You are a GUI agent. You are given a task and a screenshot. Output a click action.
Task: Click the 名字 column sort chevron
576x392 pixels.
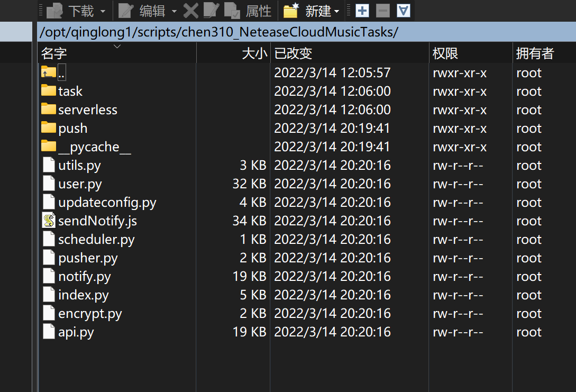[x=116, y=47]
